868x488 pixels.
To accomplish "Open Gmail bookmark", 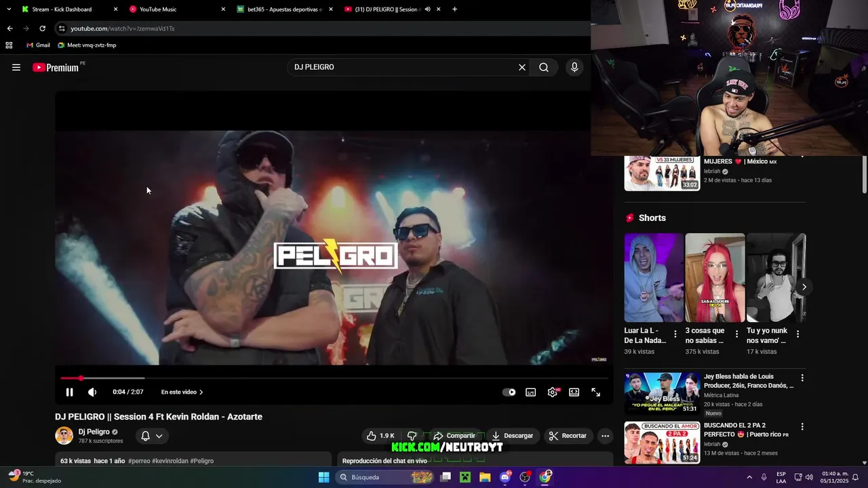I will click(38, 45).
